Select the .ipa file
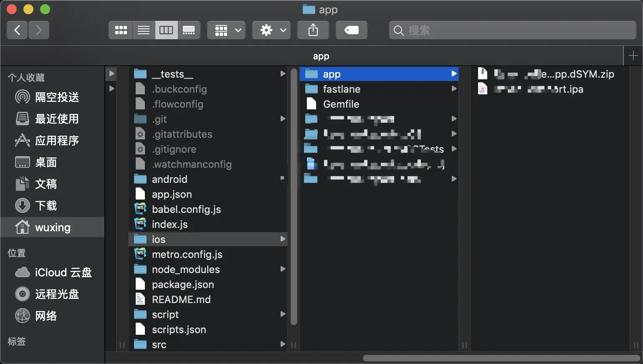 click(x=550, y=89)
